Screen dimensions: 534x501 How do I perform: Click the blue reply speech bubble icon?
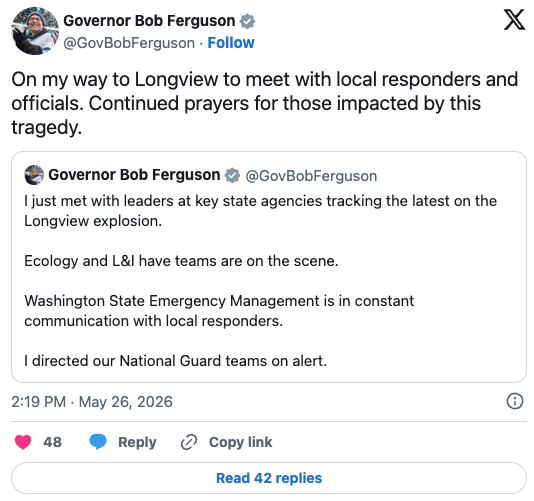coord(98,442)
